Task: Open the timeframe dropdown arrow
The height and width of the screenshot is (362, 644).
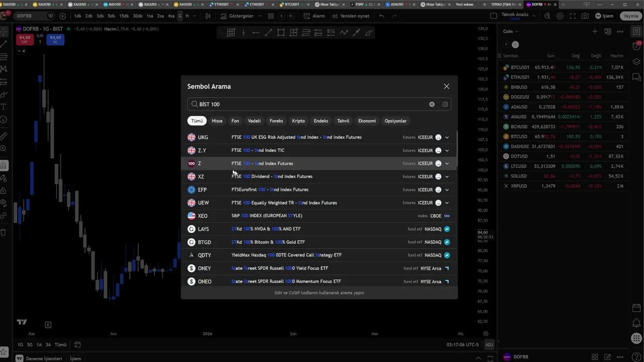Action: coord(196,16)
